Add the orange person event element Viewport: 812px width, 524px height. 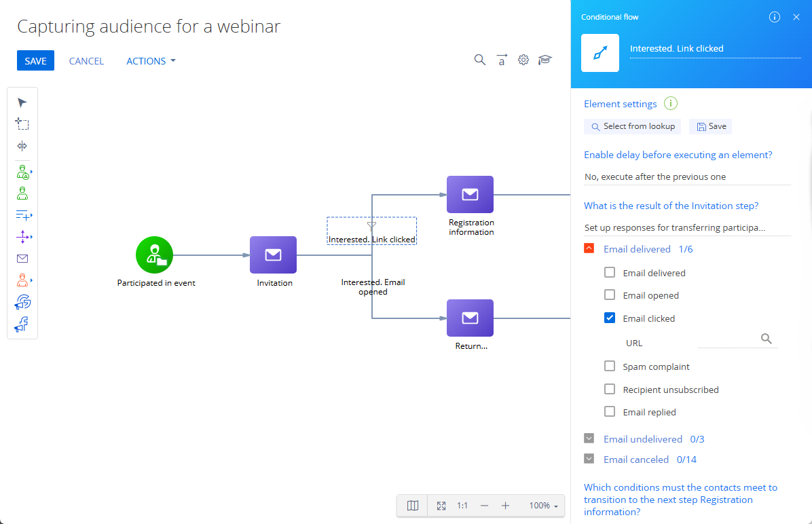tap(23, 280)
